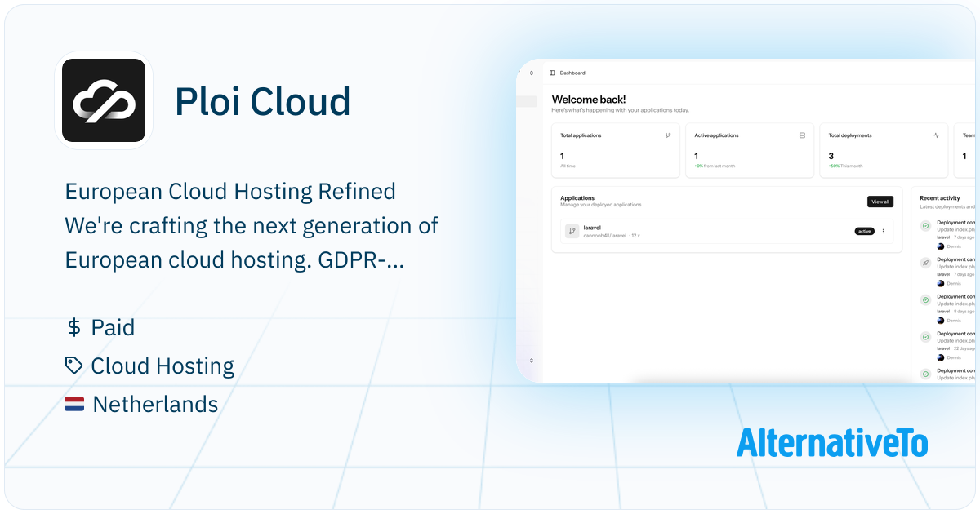Click the pulse icon in Total deployments card
This screenshot has width=980, height=514.
coord(936,135)
